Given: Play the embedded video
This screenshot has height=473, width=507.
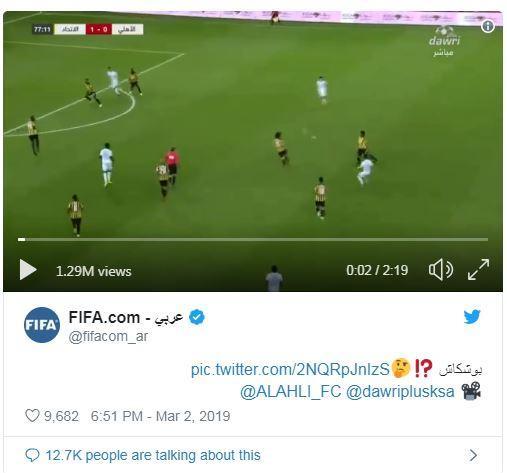Looking at the screenshot, I should 28,270.
